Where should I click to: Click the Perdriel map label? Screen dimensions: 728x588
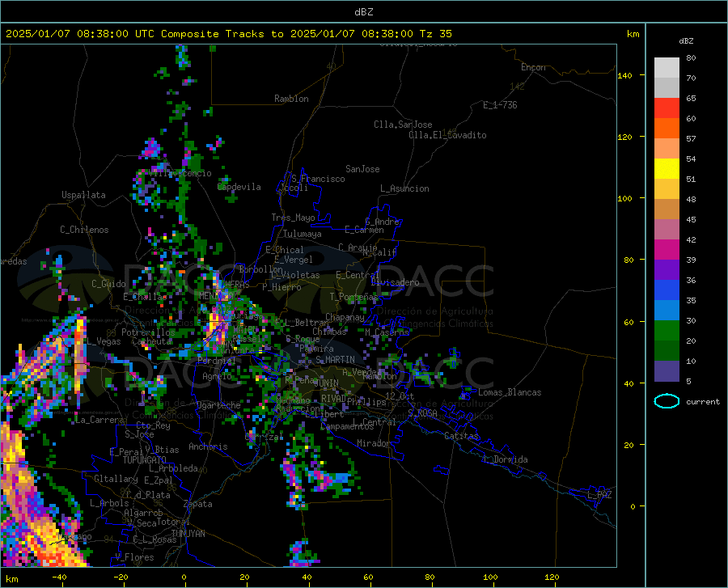click(217, 360)
